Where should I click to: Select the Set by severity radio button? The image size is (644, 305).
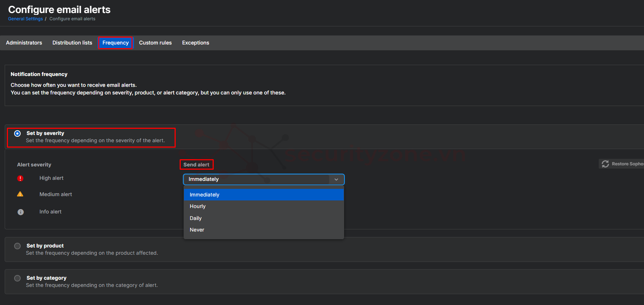(x=17, y=134)
